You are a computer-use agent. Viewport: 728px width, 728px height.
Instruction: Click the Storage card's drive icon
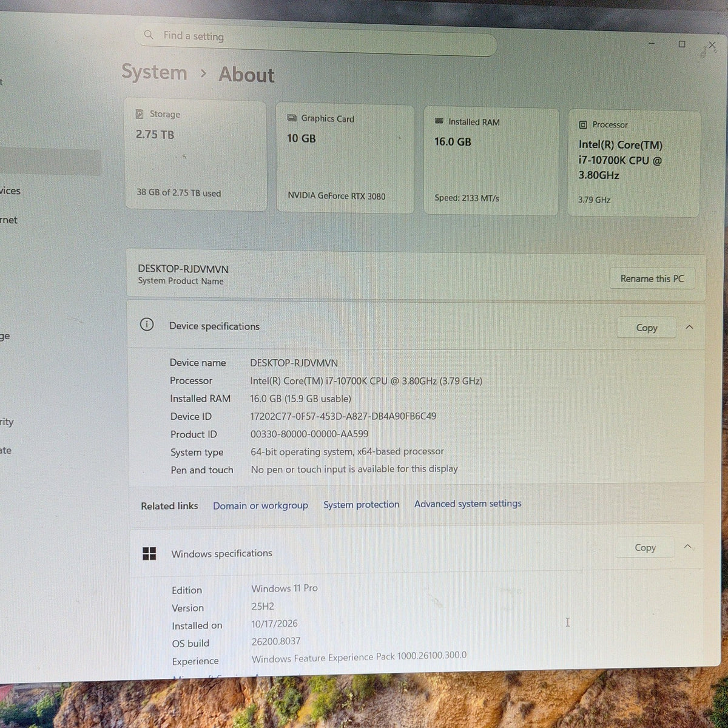pyautogui.click(x=140, y=114)
